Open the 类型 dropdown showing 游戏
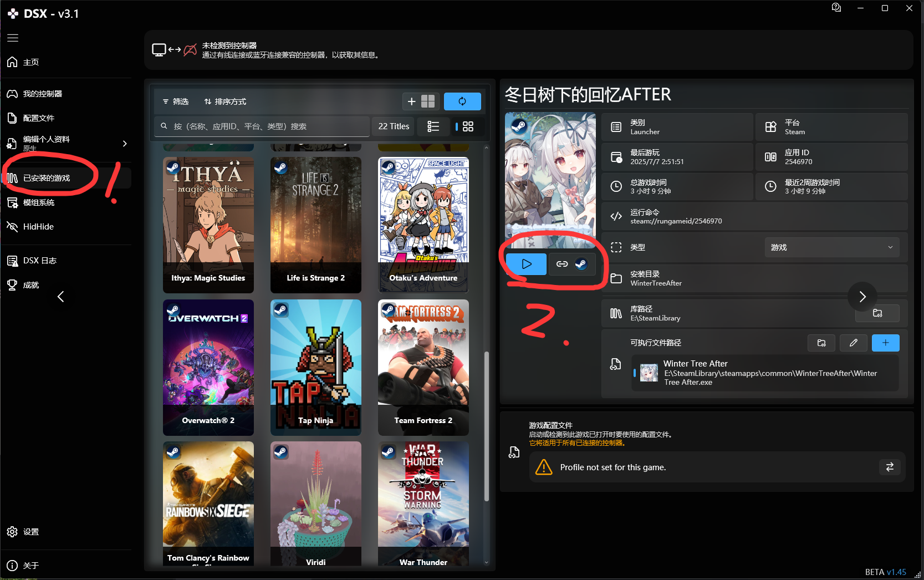924x580 pixels. (832, 247)
